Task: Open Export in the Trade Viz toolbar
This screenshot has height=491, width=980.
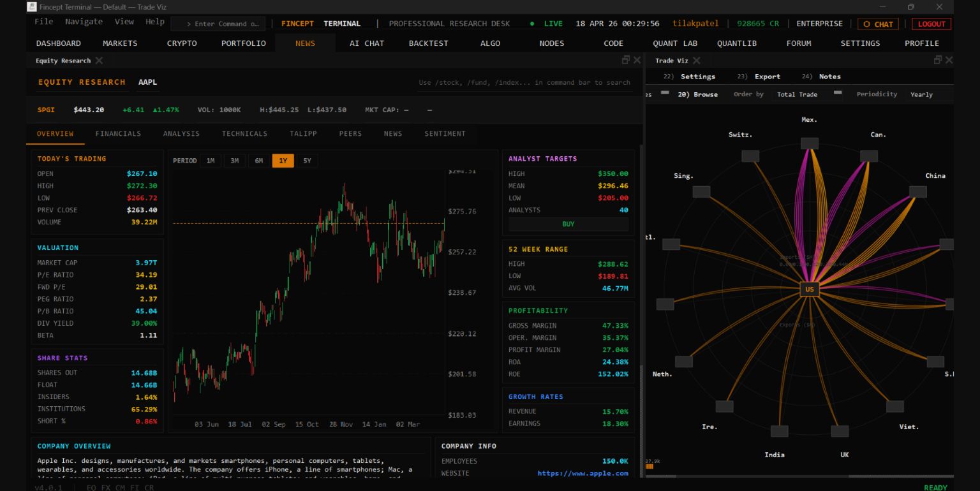Action: 768,77
